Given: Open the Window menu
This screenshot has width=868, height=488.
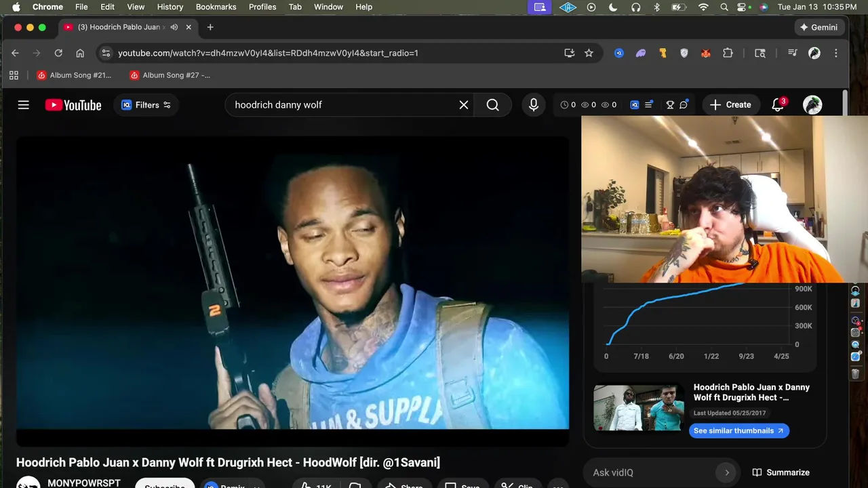Looking at the screenshot, I should pos(328,7).
